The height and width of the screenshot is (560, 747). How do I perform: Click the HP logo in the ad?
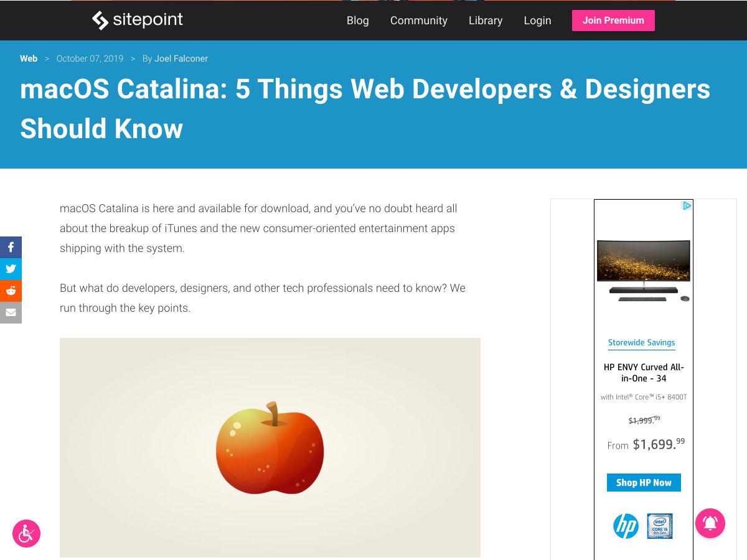coord(626,526)
